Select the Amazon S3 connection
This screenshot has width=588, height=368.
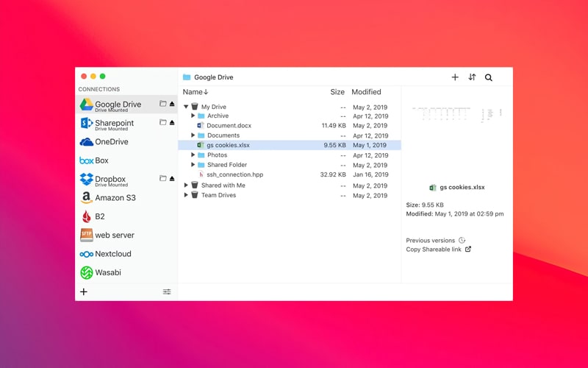[115, 198]
